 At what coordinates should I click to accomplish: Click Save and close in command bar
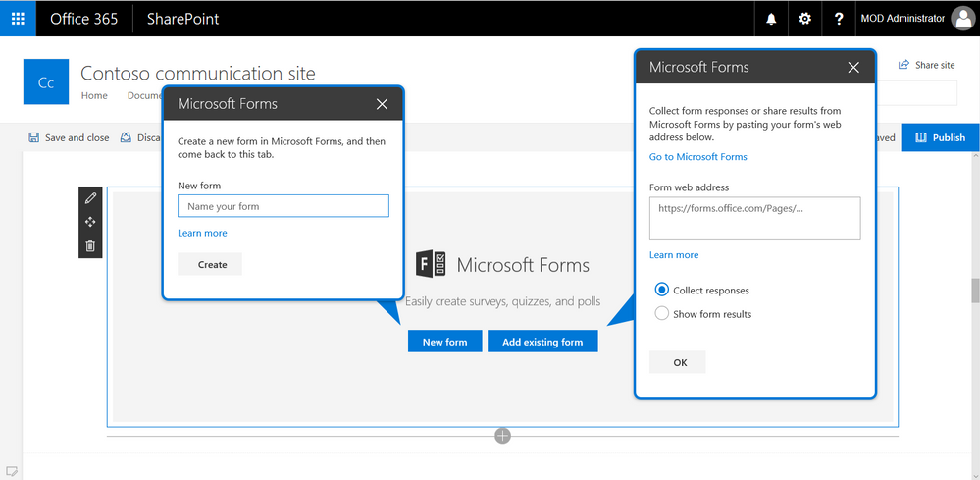tap(69, 137)
